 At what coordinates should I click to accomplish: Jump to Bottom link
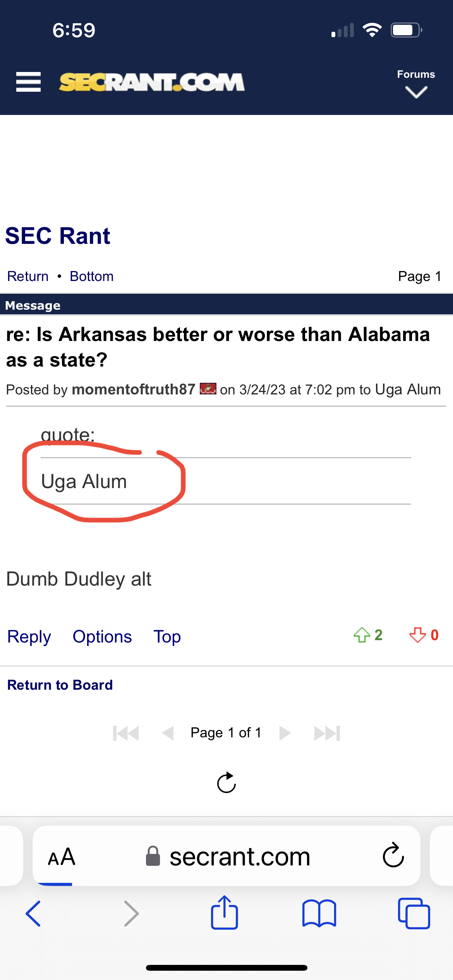[x=92, y=276]
